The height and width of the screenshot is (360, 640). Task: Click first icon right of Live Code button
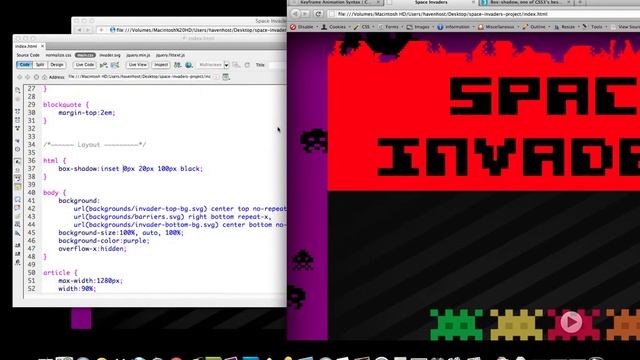[x=104, y=65]
